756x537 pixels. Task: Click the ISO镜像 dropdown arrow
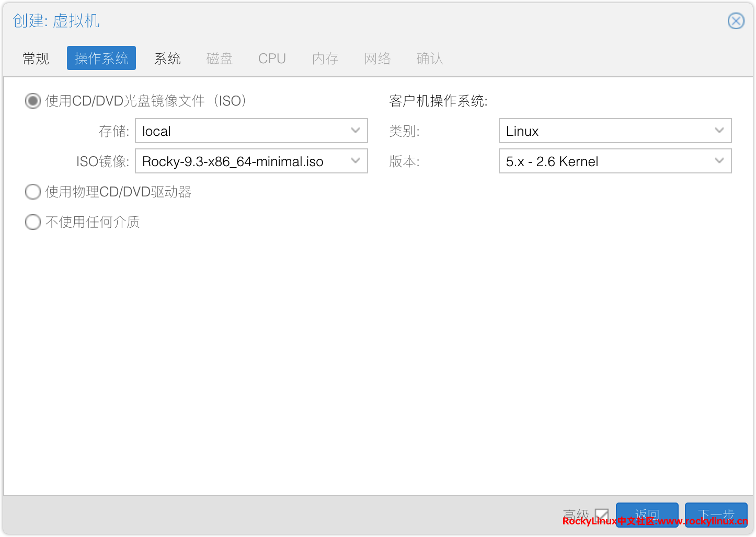coord(356,161)
